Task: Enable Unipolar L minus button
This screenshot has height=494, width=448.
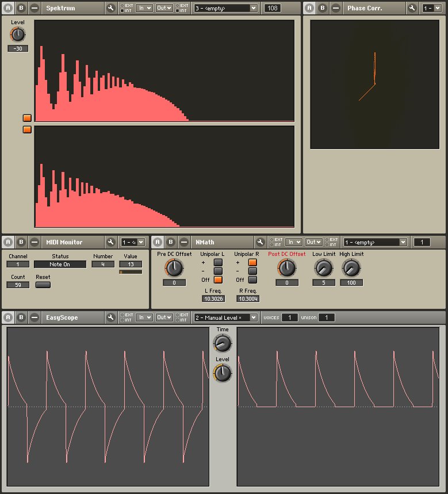Action: coord(218,271)
